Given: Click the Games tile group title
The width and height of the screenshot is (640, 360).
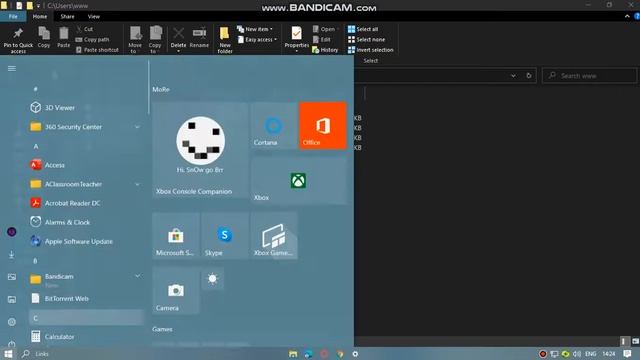Looking at the screenshot, I should tap(162, 329).
